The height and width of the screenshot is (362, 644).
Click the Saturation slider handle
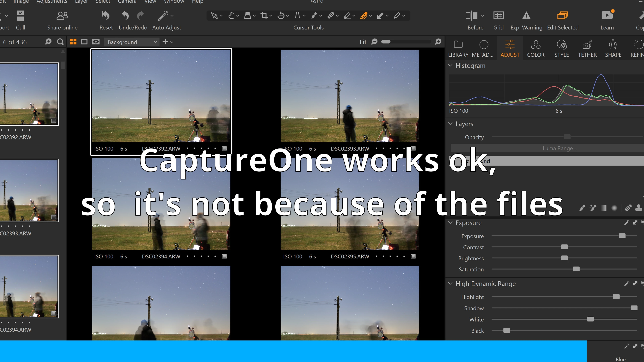576,269
